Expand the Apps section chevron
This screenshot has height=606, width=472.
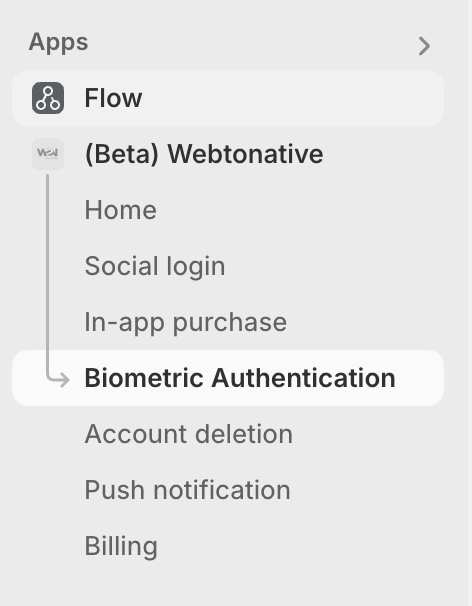pyautogui.click(x=424, y=46)
